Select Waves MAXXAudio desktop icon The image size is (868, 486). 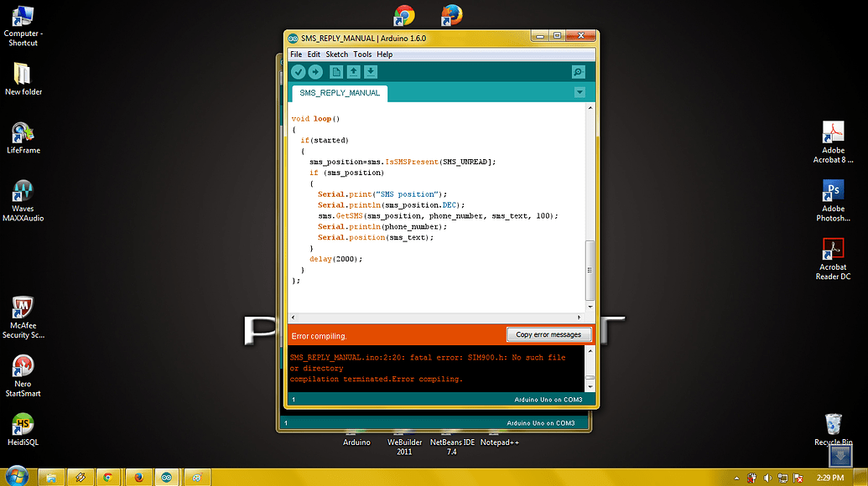(23, 201)
